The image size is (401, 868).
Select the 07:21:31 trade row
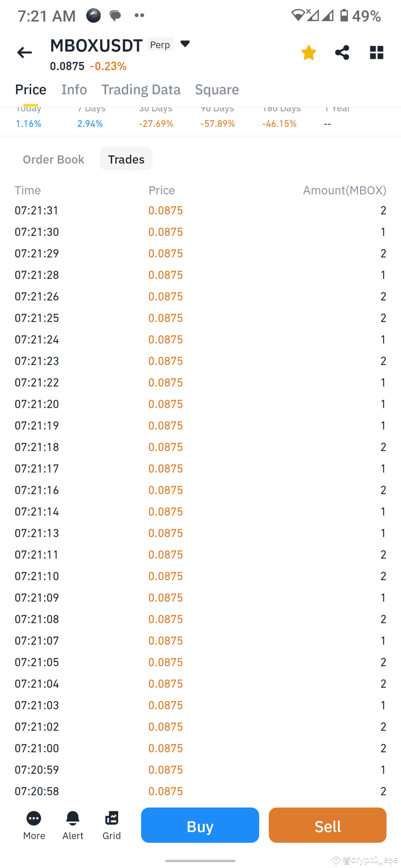pos(200,210)
